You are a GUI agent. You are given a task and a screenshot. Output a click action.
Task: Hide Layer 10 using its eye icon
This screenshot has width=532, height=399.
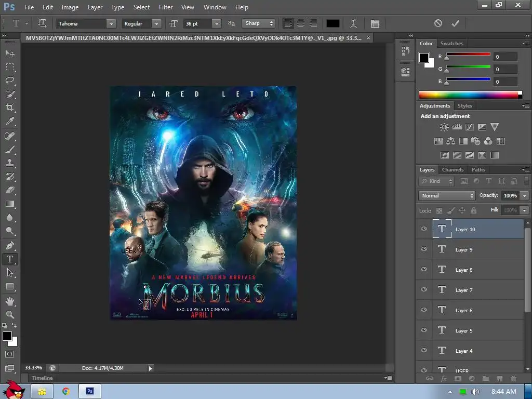click(424, 229)
